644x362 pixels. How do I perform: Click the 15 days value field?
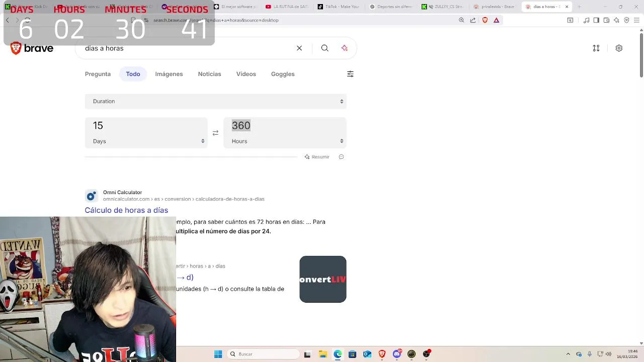click(146, 126)
